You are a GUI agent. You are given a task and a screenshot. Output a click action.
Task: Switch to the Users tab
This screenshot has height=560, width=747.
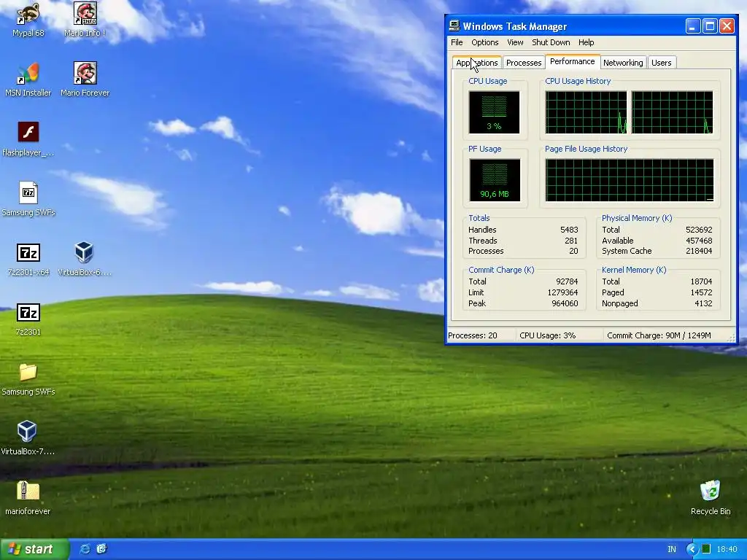(661, 63)
